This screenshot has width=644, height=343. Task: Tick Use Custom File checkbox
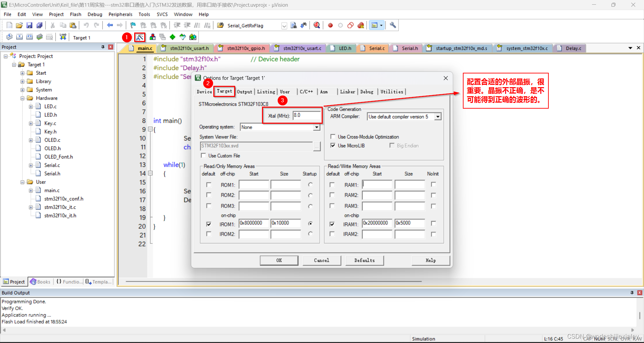tap(203, 155)
